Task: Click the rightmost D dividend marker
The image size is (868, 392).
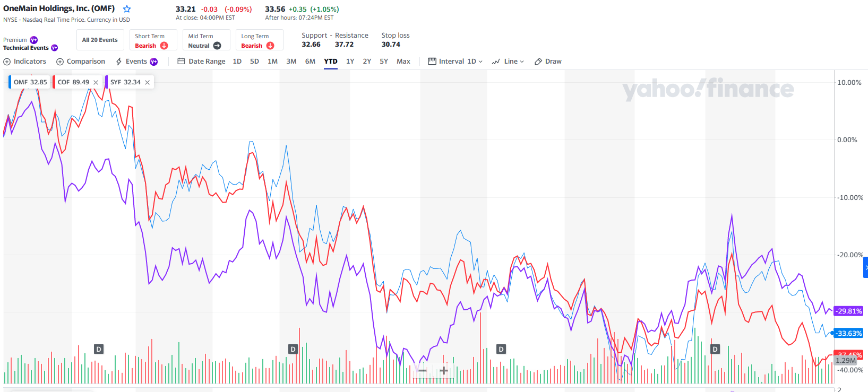Action: (x=715, y=349)
